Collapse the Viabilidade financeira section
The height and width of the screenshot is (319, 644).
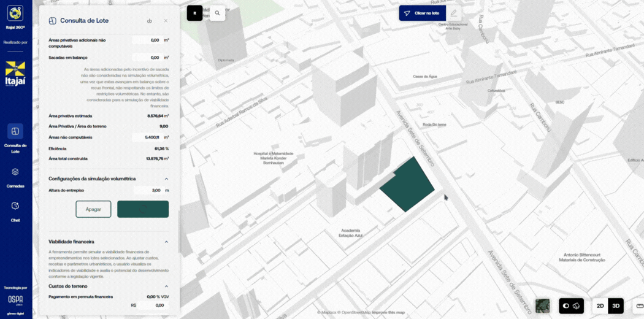(166, 242)
